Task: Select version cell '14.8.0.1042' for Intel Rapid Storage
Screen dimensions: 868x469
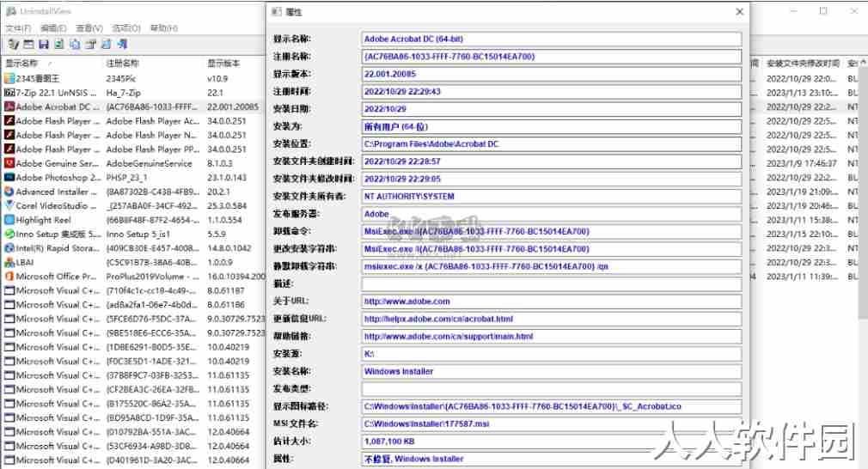Action: 229,247
